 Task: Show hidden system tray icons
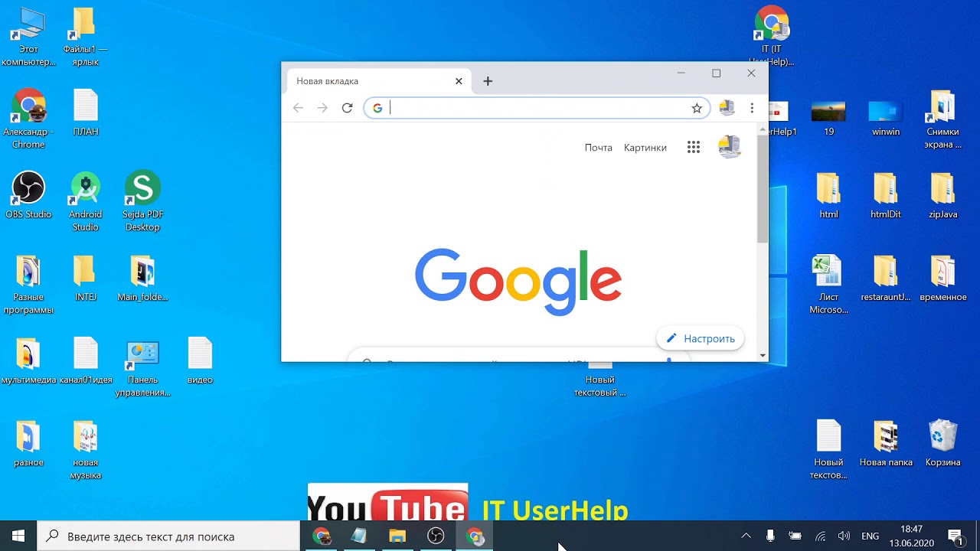746,536
